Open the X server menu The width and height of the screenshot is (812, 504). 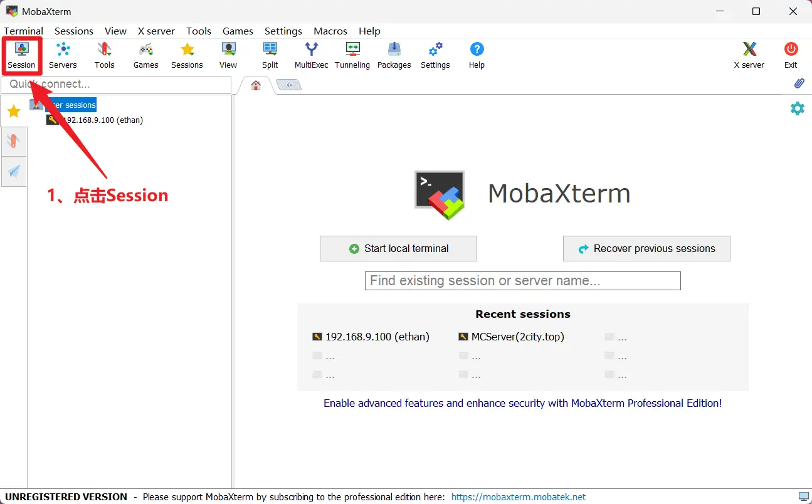coord(156,31)
